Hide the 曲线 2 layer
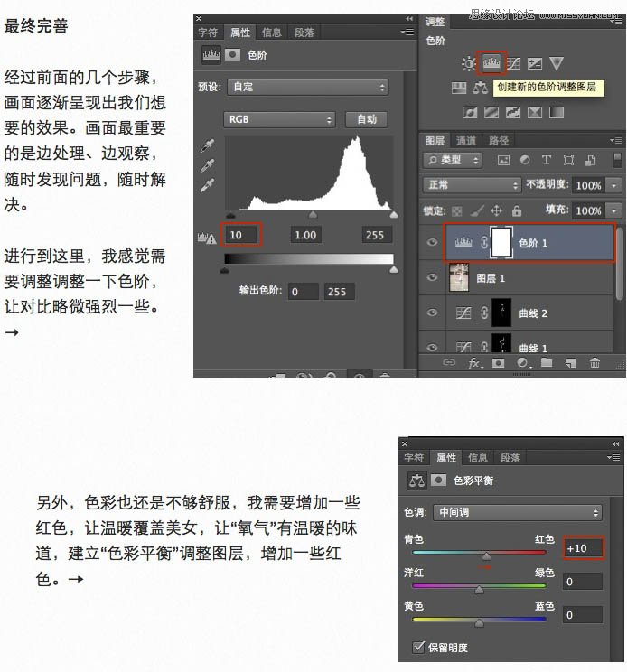Image resolution: width=627 pixels, height=672 pixels. pyautogui.click(x=432, y=313)
